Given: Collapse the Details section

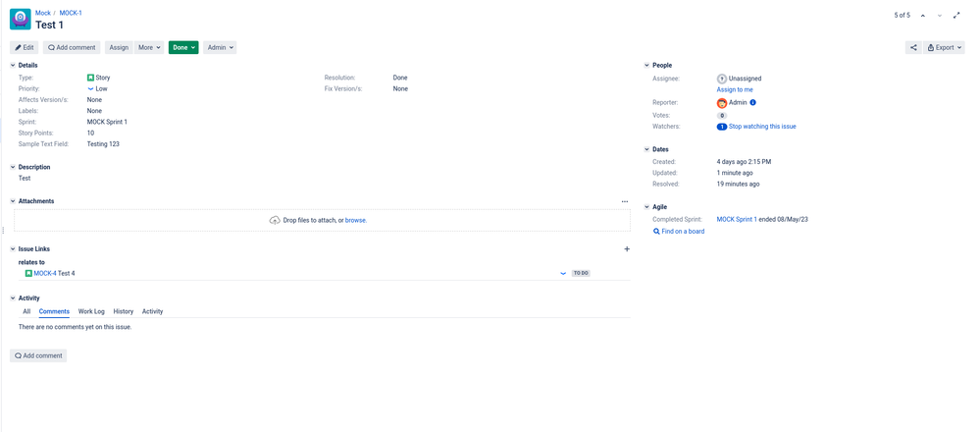Looking at the screenshot, I should pyautogui.click(x=13, y=65).
